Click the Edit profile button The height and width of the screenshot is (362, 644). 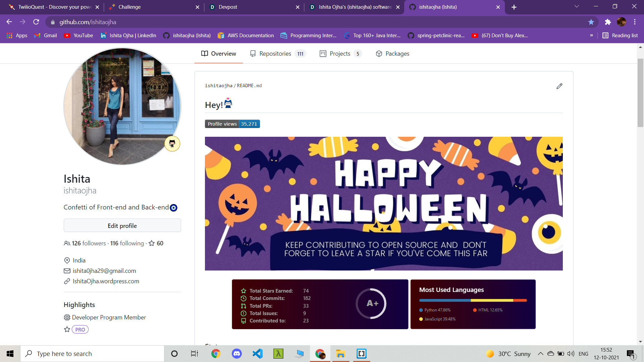tap(122, 226)
